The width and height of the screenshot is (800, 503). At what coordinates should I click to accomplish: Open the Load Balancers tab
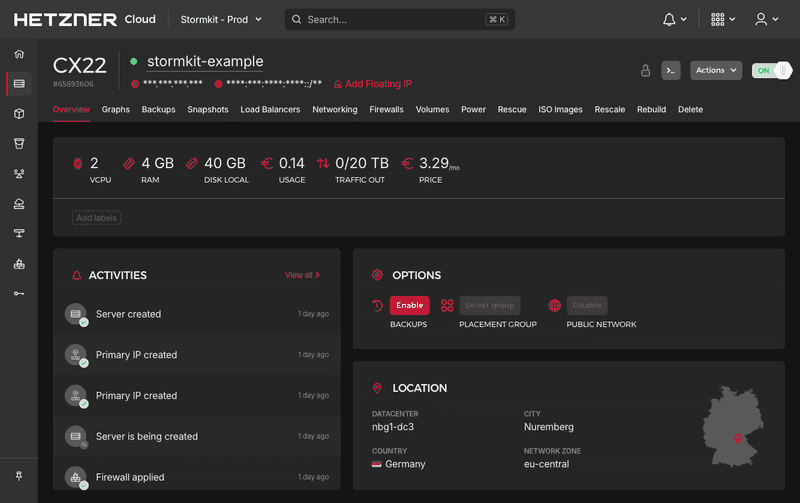[x=270, y=110]
